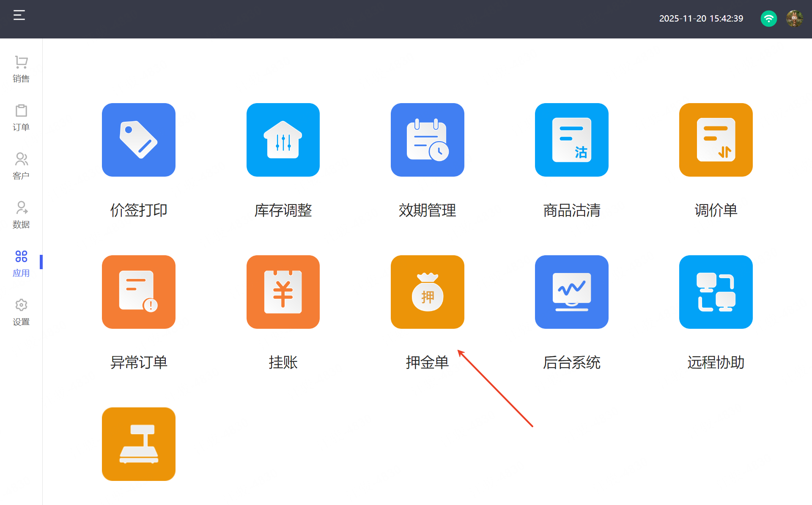Select the 应用 applications tab
812x505 pixels.
pos(21,264)
